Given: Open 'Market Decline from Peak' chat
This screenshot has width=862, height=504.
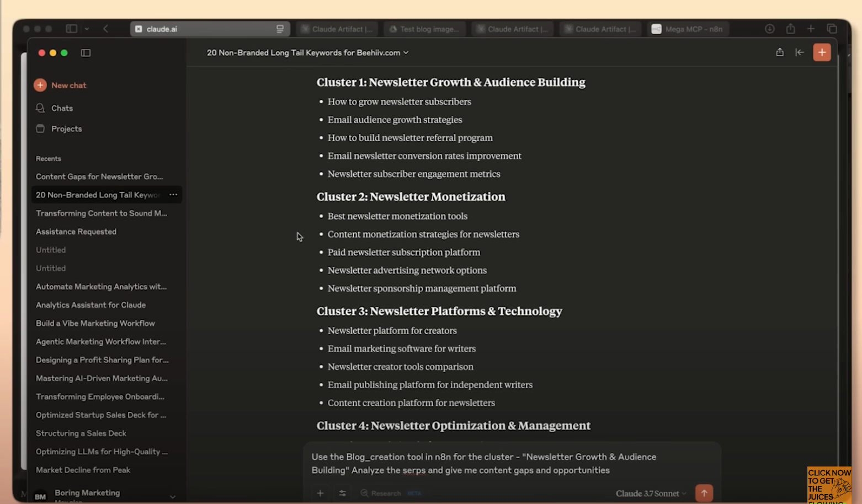Looking at the screenshot, I should [83, 470].
